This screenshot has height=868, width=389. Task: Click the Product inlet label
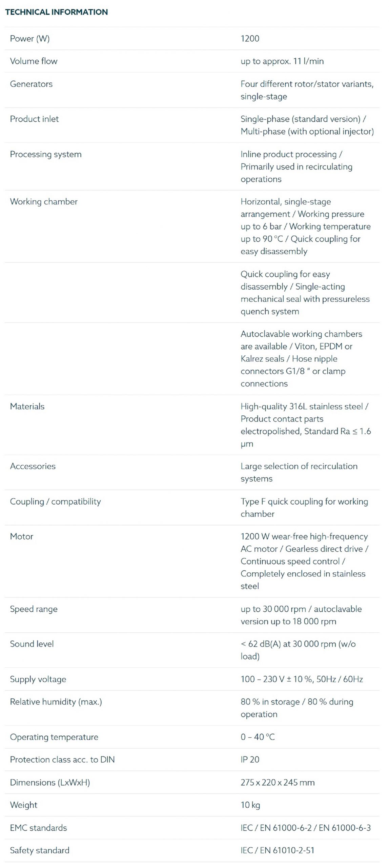click(x=34, y=119)
